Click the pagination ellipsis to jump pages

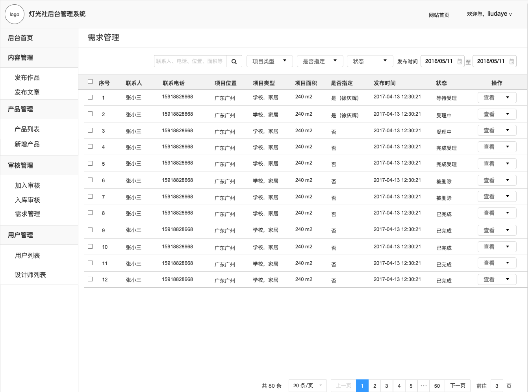coord(424,386)
